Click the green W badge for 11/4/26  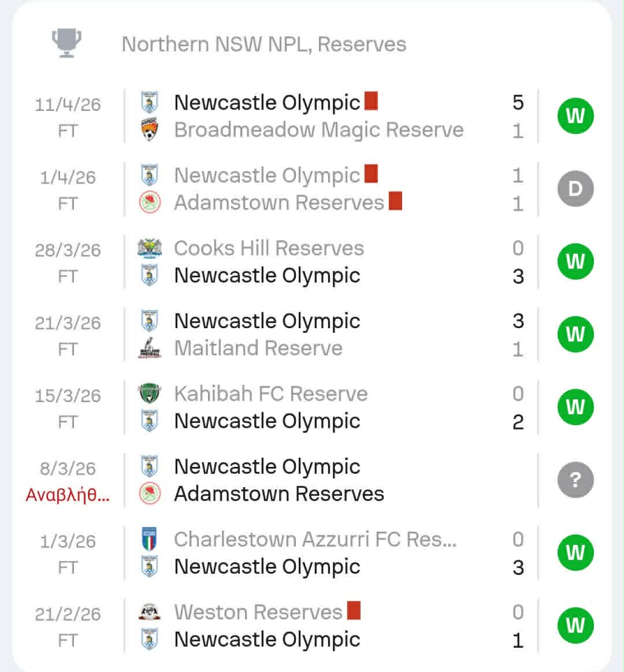click(x=575, y=116)
